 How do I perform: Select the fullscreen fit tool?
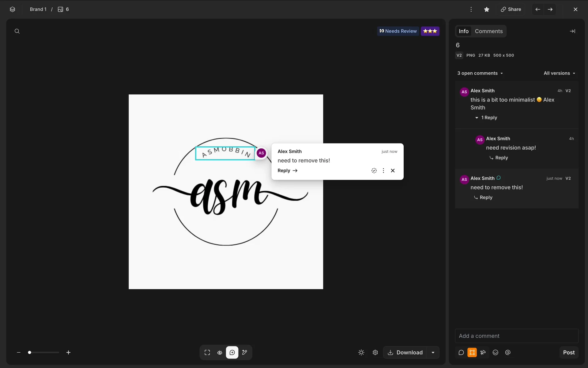[207, 352]
